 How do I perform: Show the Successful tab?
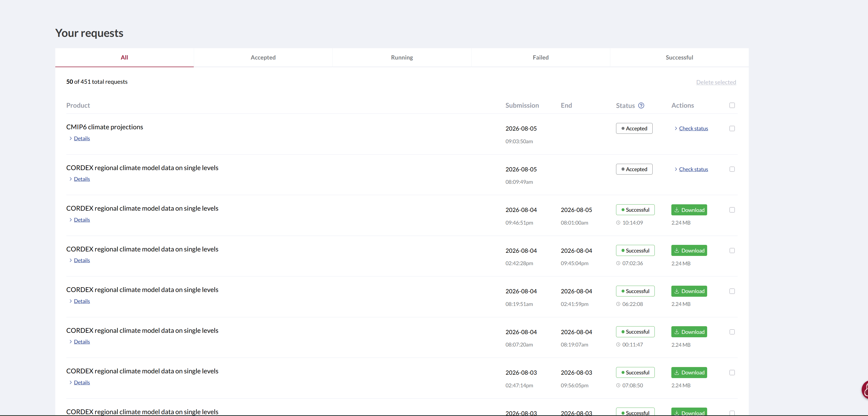click(679, 57)
